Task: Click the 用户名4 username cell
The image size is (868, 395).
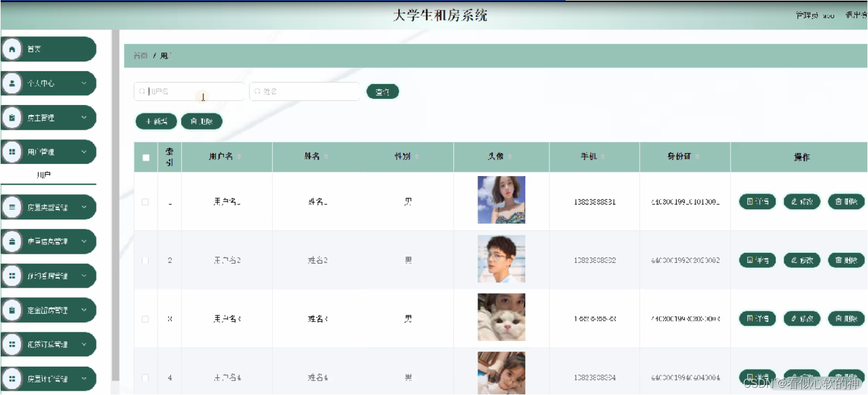Action: (227, 378)
